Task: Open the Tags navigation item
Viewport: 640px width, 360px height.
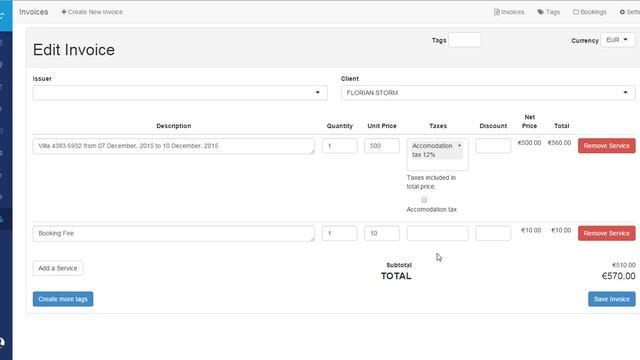Action: 549,12
